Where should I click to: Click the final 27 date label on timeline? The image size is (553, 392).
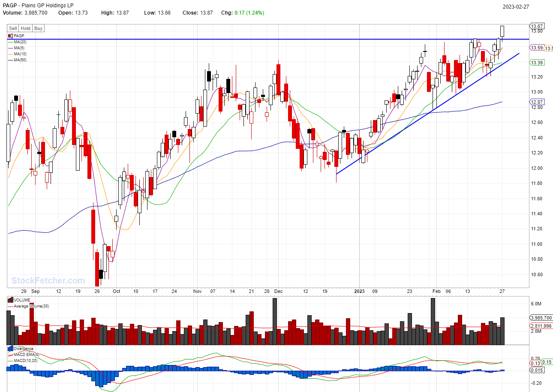[x=502, y=291]
